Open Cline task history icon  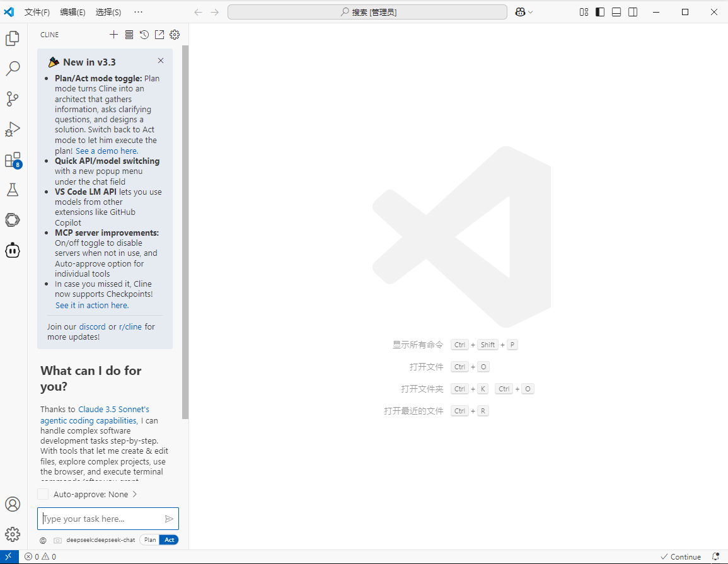(x=144, y=35)
